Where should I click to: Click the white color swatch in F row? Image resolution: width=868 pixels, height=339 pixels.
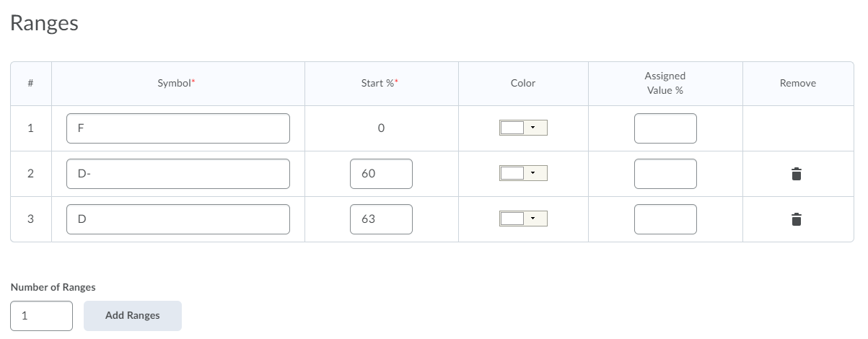(512, 128)
